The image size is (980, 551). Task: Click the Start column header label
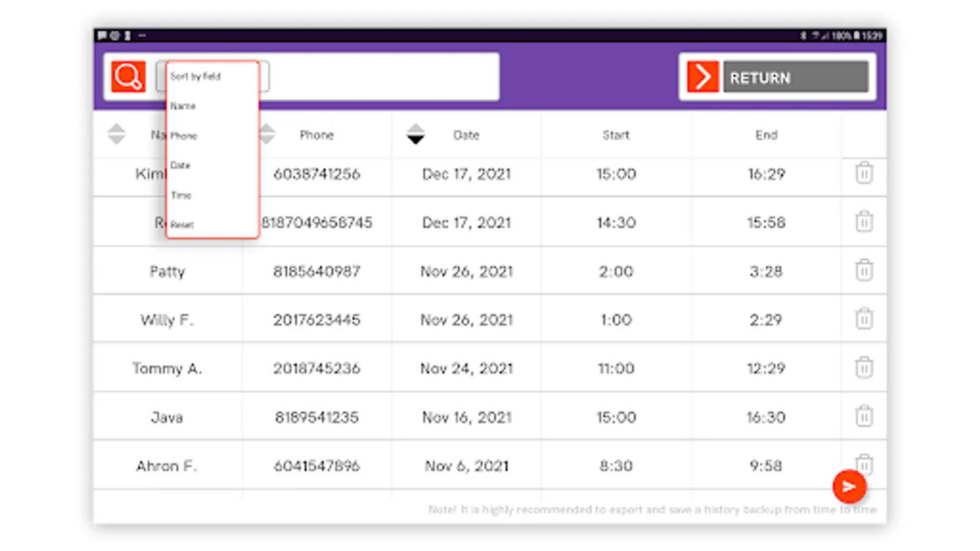coord(616,135)
